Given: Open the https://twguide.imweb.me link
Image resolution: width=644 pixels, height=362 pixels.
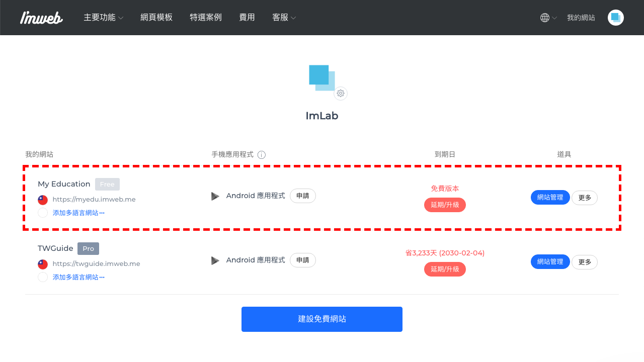Looking at the screenshot, I should [96, 264].
